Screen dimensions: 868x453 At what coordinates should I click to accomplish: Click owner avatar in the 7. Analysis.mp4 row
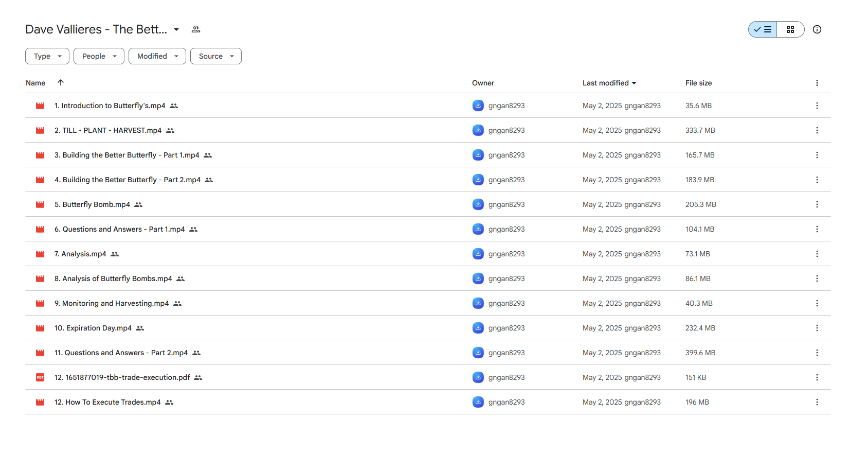478,254
